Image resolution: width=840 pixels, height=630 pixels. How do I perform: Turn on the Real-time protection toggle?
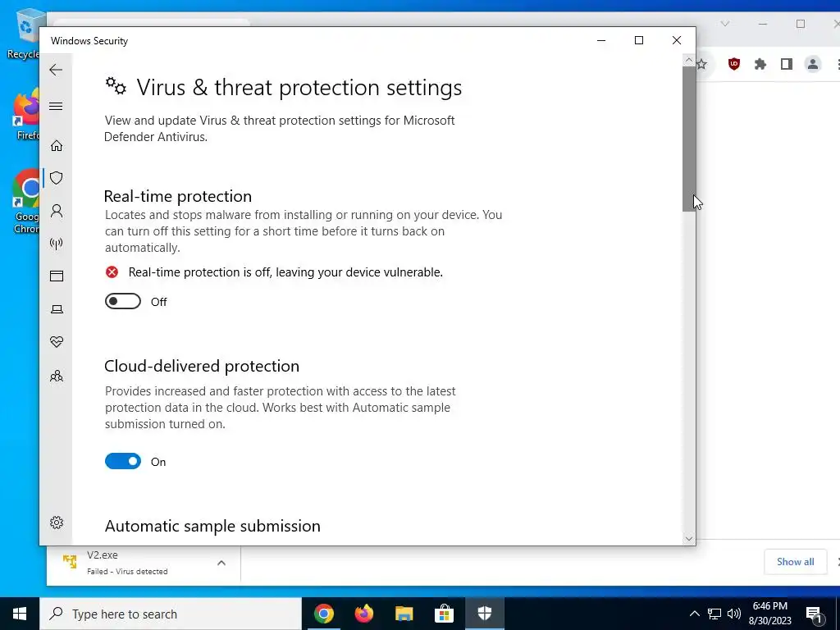click(123, 302)
